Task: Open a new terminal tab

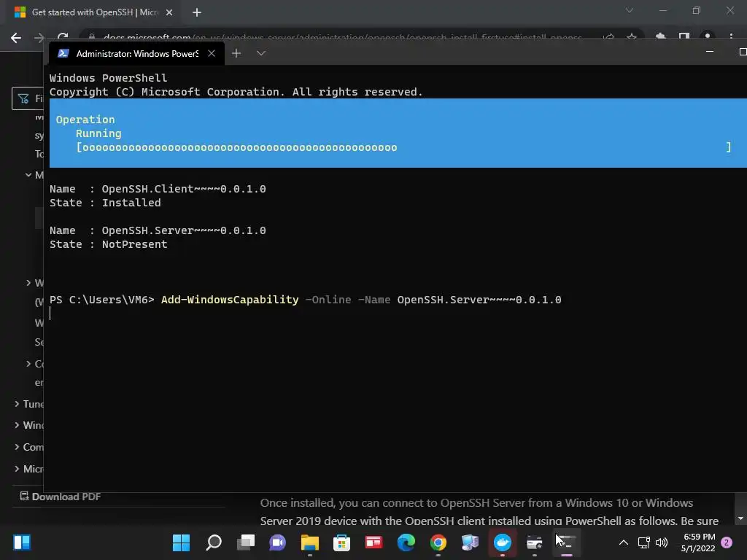Action: [236, 53]
